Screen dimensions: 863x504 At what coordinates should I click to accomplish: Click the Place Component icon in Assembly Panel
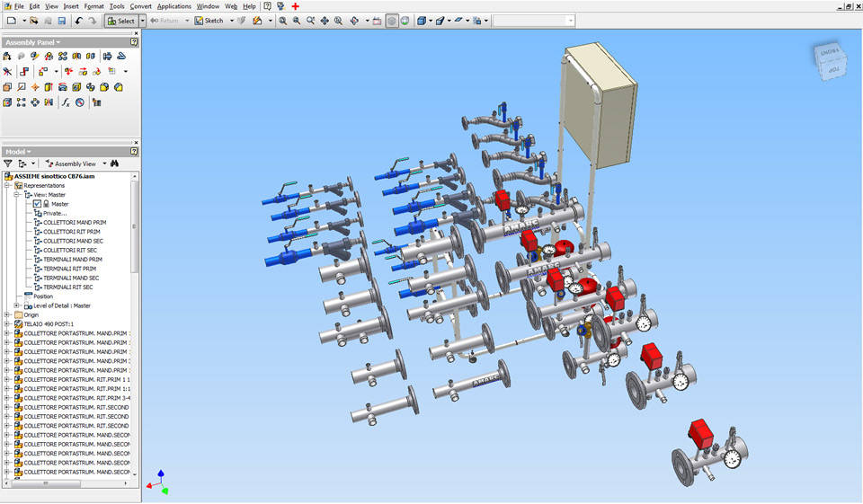7,56
